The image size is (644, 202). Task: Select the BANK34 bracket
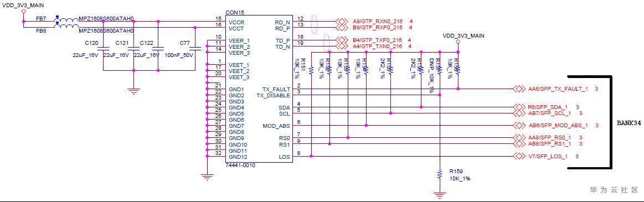[590, 122]
